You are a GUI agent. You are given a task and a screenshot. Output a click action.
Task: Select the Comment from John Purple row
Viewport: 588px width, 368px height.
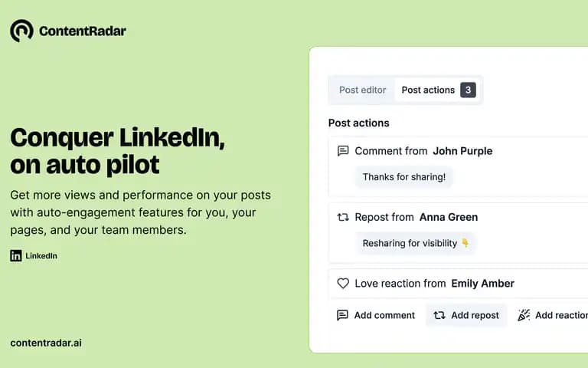459,166
